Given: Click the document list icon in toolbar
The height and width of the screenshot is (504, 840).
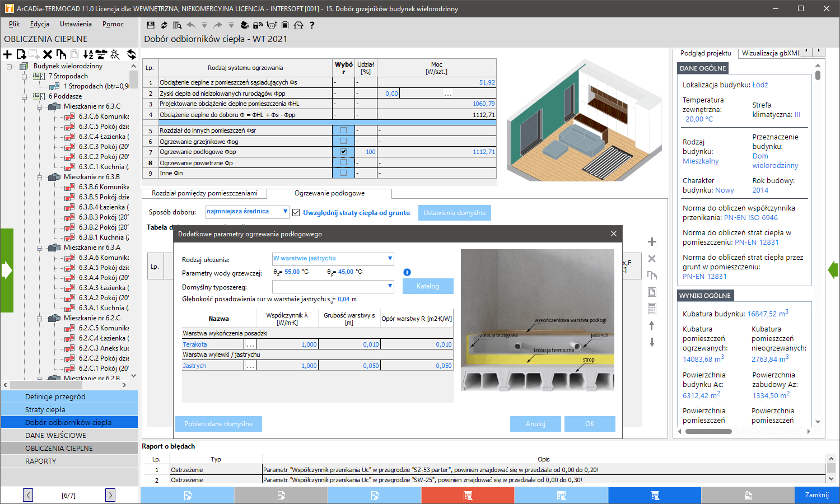Looking at the screenshot, I should pos(285,25).
